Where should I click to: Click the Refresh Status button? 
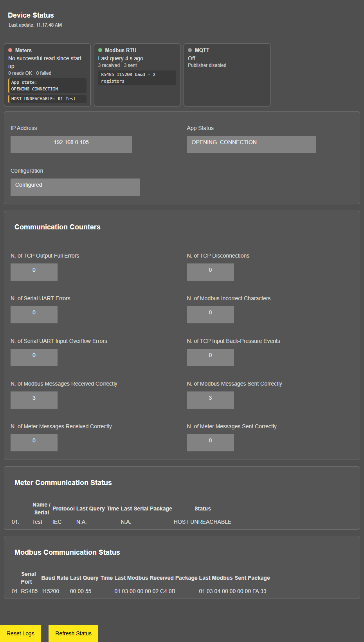[73, 633]
